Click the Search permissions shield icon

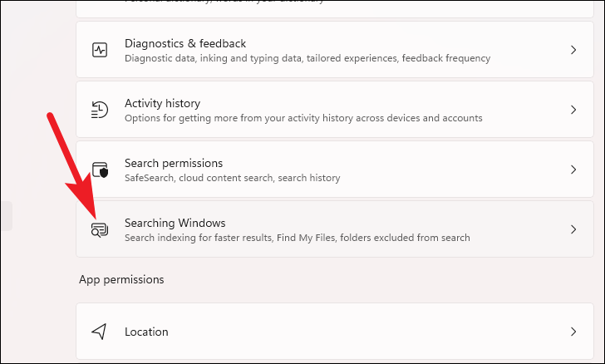100,170
